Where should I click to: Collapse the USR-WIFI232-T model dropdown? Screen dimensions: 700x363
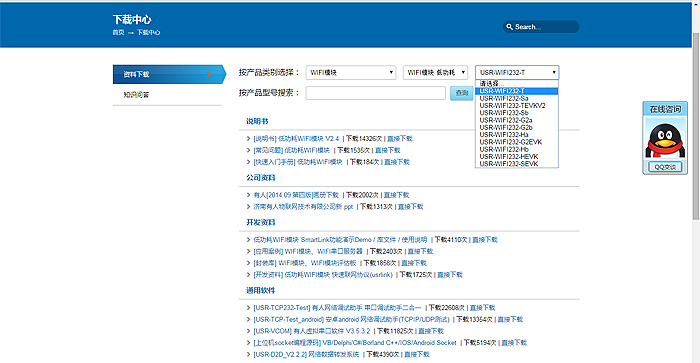click(517, 72)
